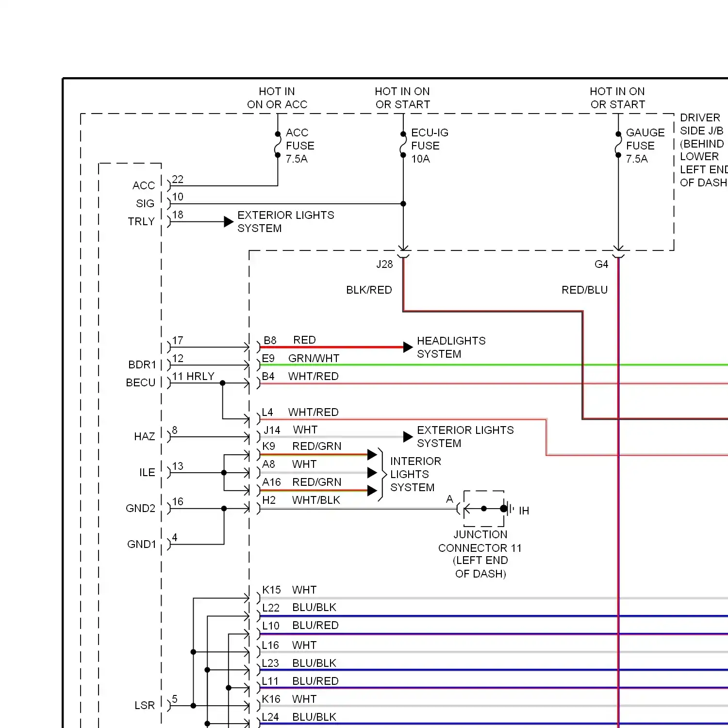Viewport: 728px width, 728px height.
Task: Click HOT IN ON OR START above ECU-IG fuse
Action: point(402,98)
